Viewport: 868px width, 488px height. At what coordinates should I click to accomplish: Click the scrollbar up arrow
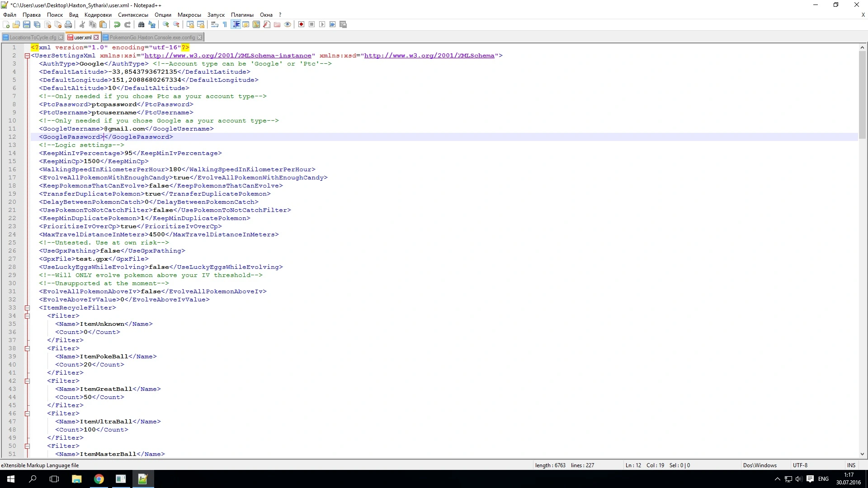[x=862, y=47]
